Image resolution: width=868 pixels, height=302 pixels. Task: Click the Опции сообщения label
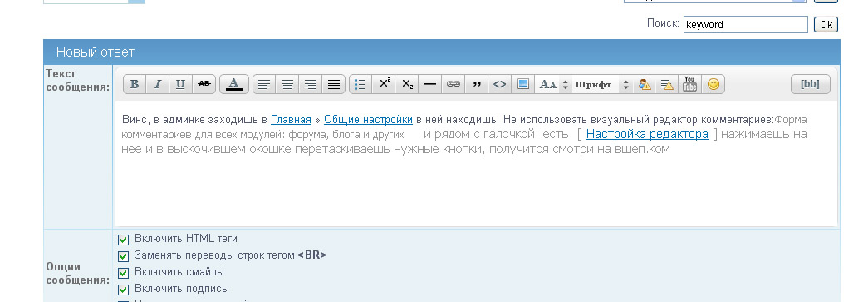click(x=77, y=273)
